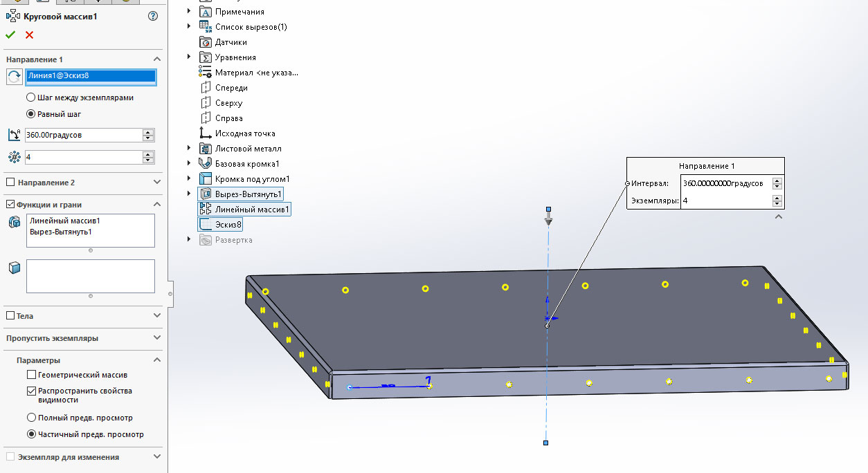Select Вырез-Вытянуть1 in the feature tree

tap(248, 194)
